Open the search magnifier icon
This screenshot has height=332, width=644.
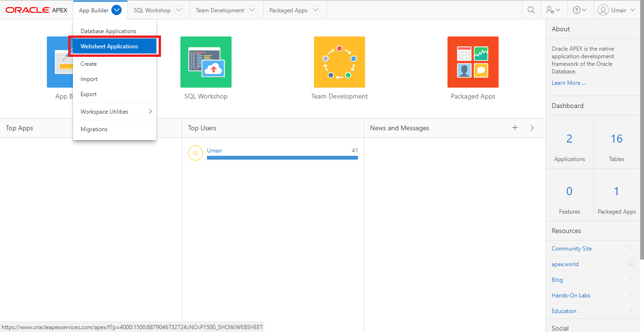[531, 10]
